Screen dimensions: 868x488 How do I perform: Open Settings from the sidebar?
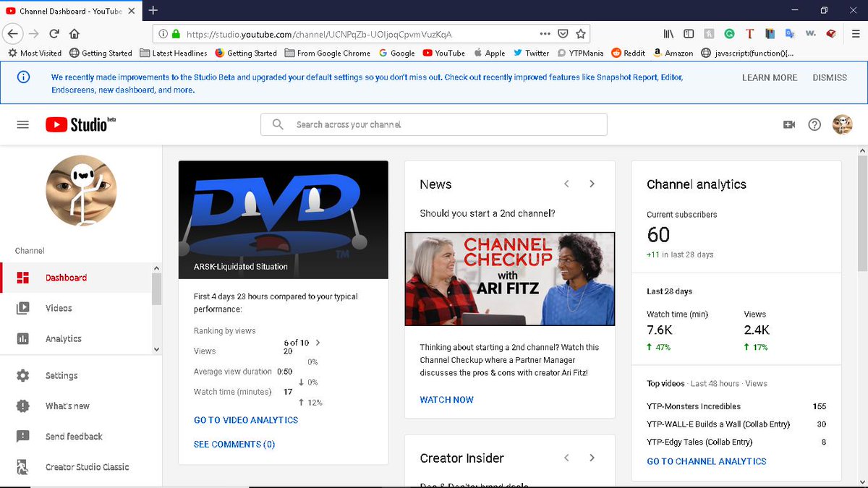pos(81,376)
